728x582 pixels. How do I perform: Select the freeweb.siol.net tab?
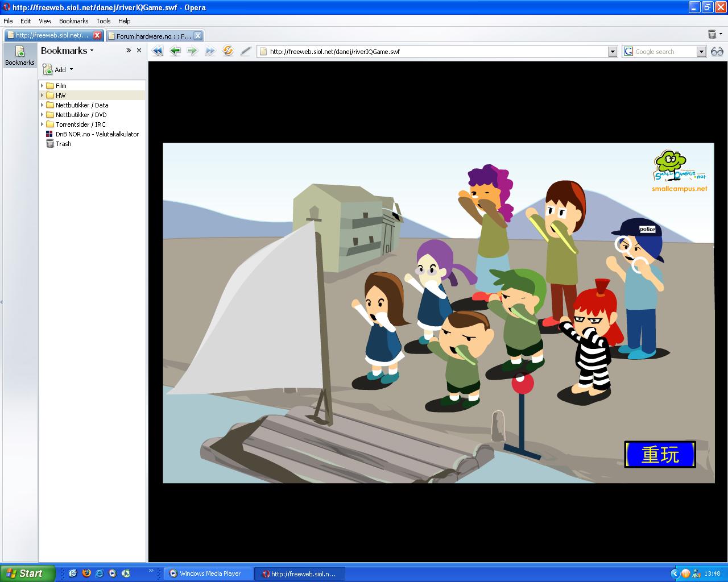click(53, 35)
